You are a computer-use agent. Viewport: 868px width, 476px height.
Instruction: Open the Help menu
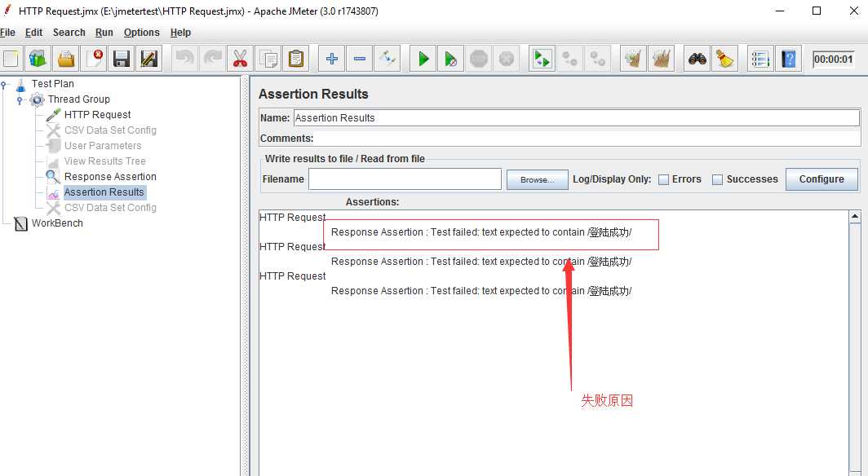(180, 33)
